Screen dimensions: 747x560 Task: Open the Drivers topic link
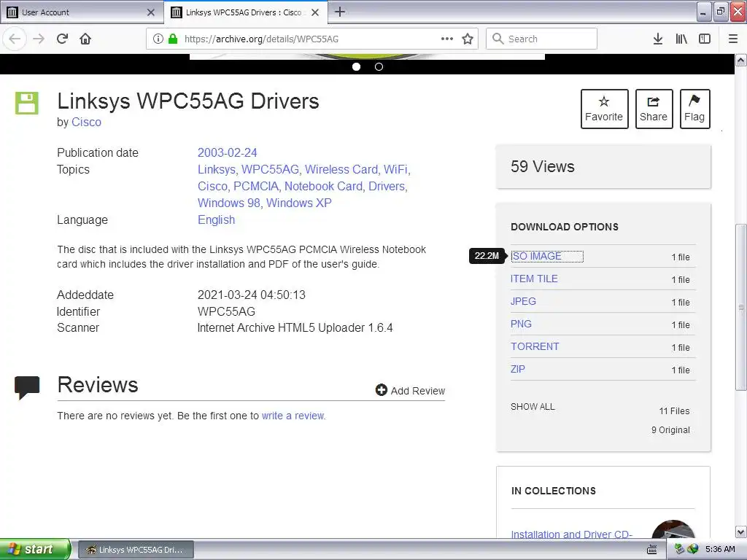pyautogui.click(x=387, y=186)
